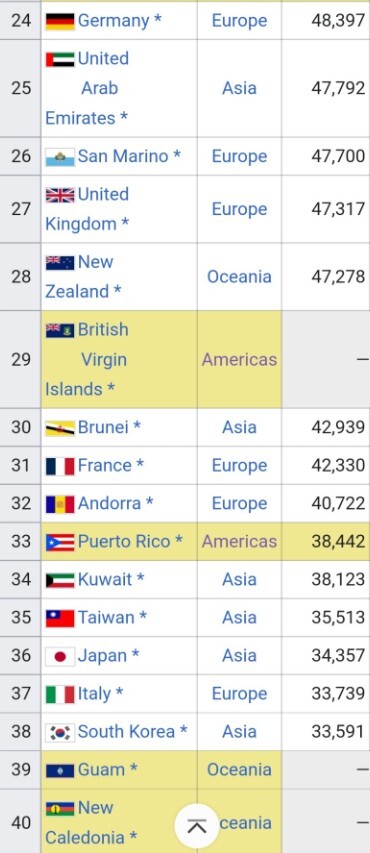
Task: Click the San Marino flag icon
Action: coord(60,157)
